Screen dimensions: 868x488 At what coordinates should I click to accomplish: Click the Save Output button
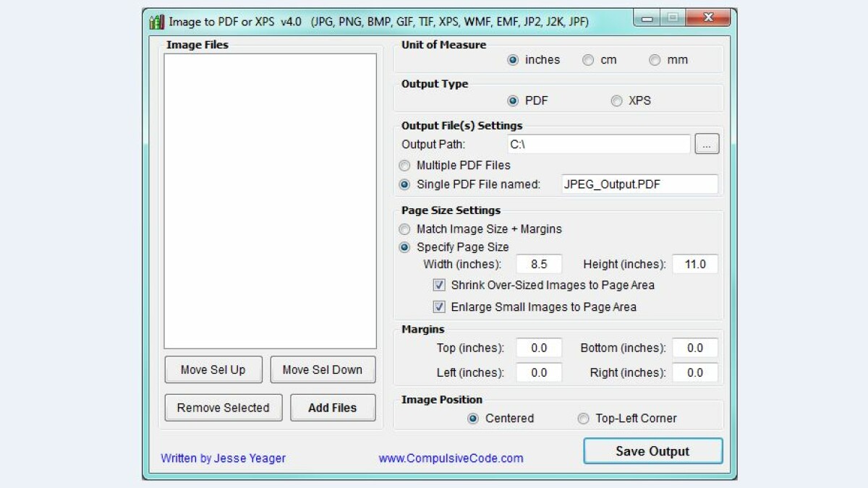point(652,451)
